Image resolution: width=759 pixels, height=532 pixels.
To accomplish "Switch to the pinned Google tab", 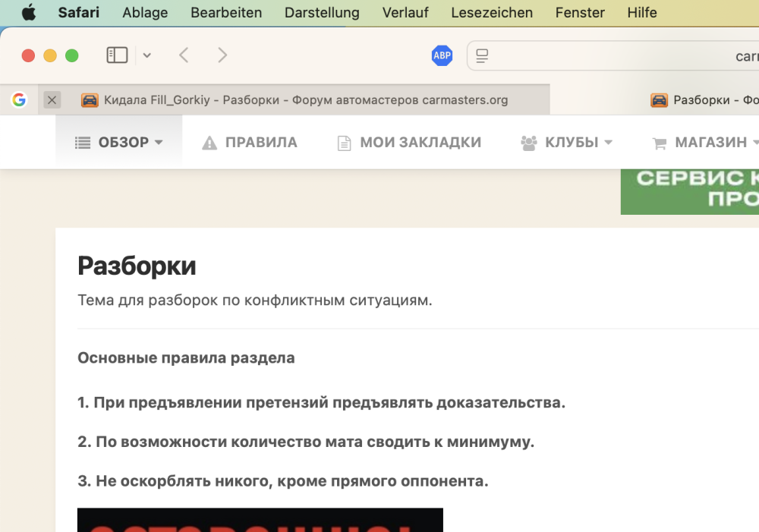I will point(19,99).
